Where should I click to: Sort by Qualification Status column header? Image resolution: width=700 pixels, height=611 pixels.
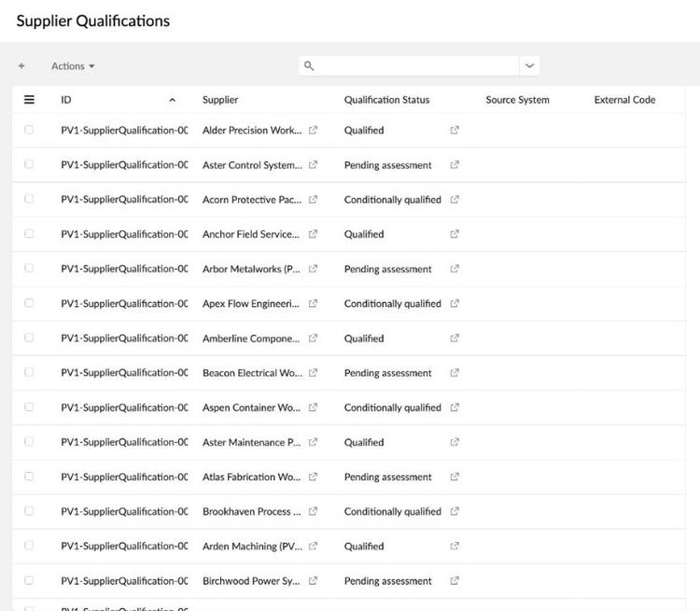pyautogui.click(x=386, y=100)
